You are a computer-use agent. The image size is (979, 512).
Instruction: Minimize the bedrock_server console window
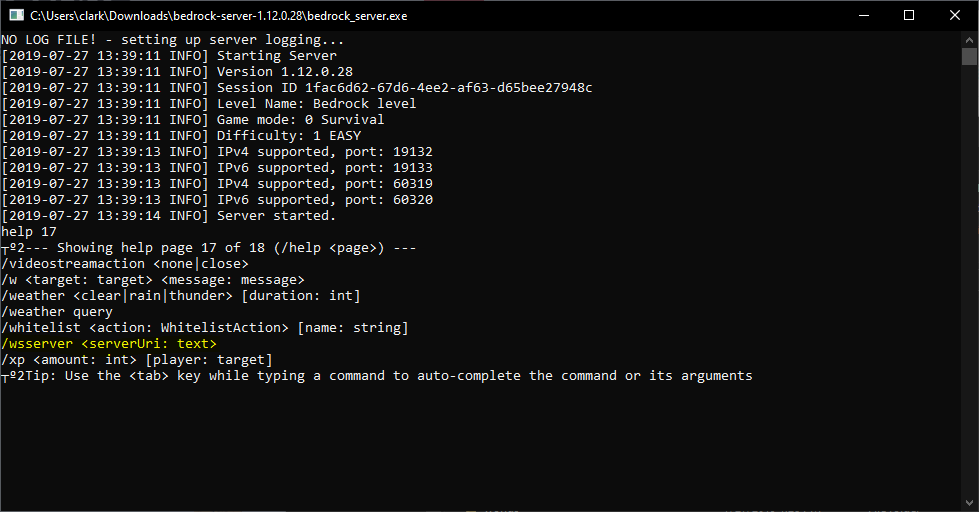862,15
